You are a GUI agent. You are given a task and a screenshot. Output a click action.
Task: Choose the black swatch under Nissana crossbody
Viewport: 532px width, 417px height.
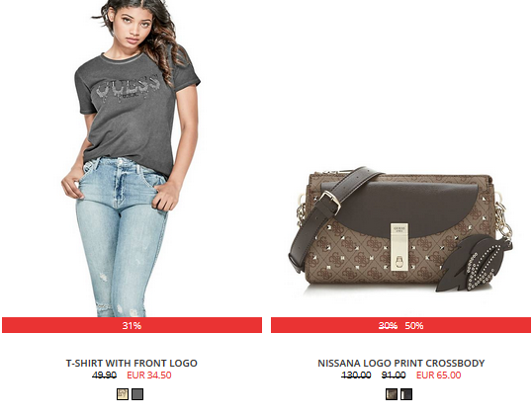click(406, 394)
